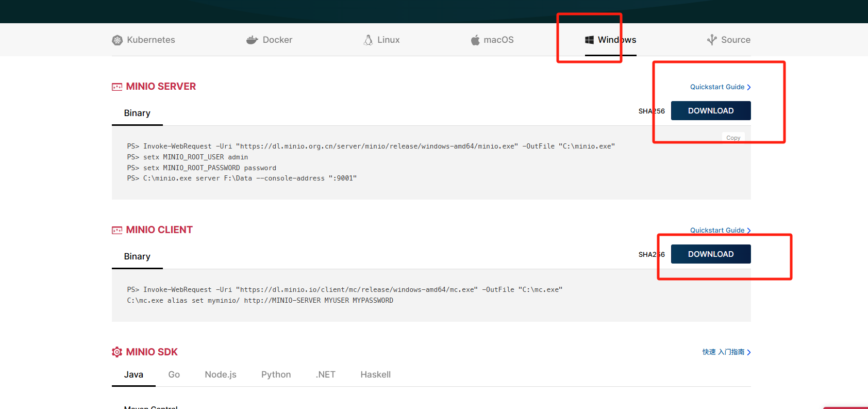Click the MINIO SERVER heading
The height and width of the screenshot is (409, 868).
pyautogui.click(x=161, y=86)
